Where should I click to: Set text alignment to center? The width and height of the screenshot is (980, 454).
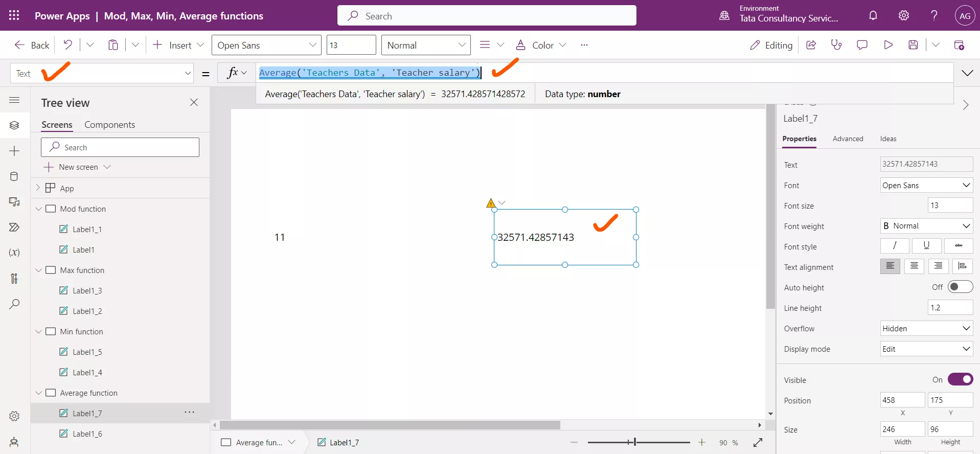tap(914, 266)
